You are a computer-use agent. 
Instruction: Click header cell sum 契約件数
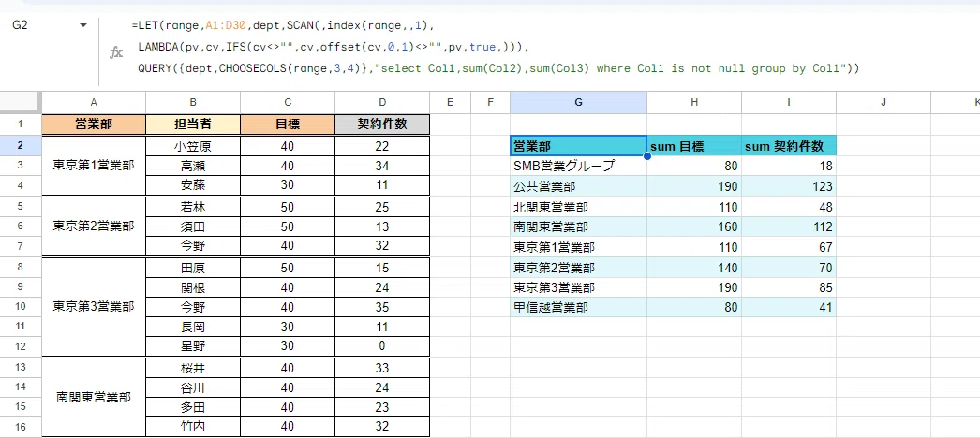[789, 146]
